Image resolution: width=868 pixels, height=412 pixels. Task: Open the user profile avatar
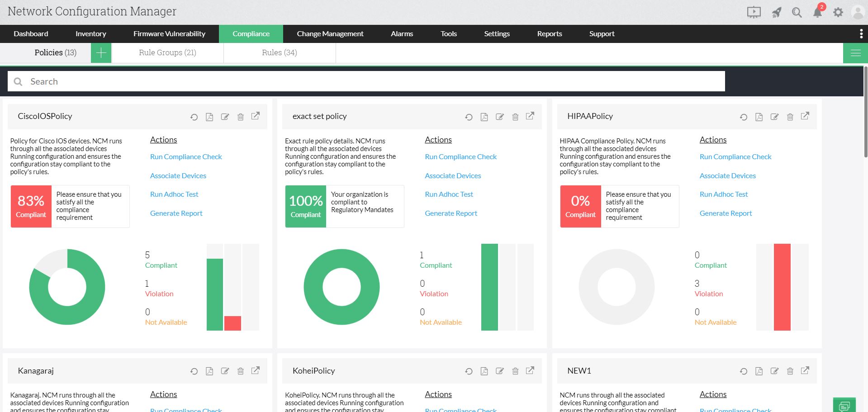[x=858, y=12]
